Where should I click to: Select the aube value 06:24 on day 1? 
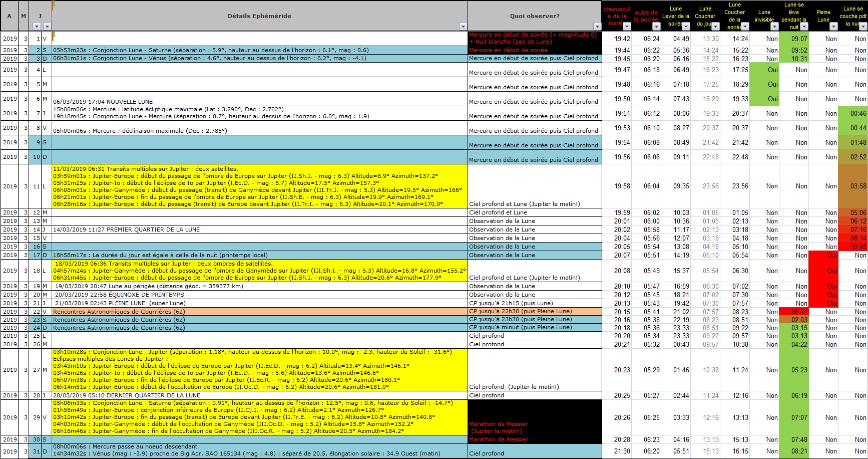click(646, 39)
